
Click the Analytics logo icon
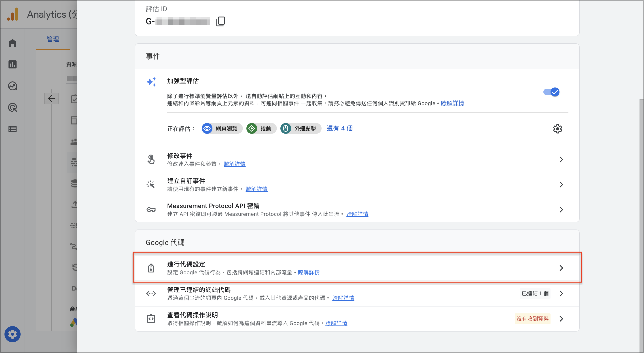click(x=13, y=14)
